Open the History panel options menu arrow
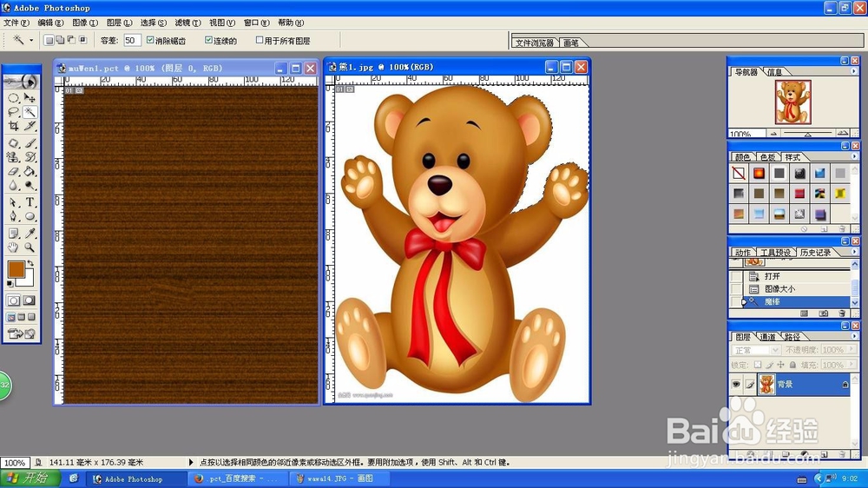Image resolution: width=868 pixels, height=488 pixels. click(853, 252)
